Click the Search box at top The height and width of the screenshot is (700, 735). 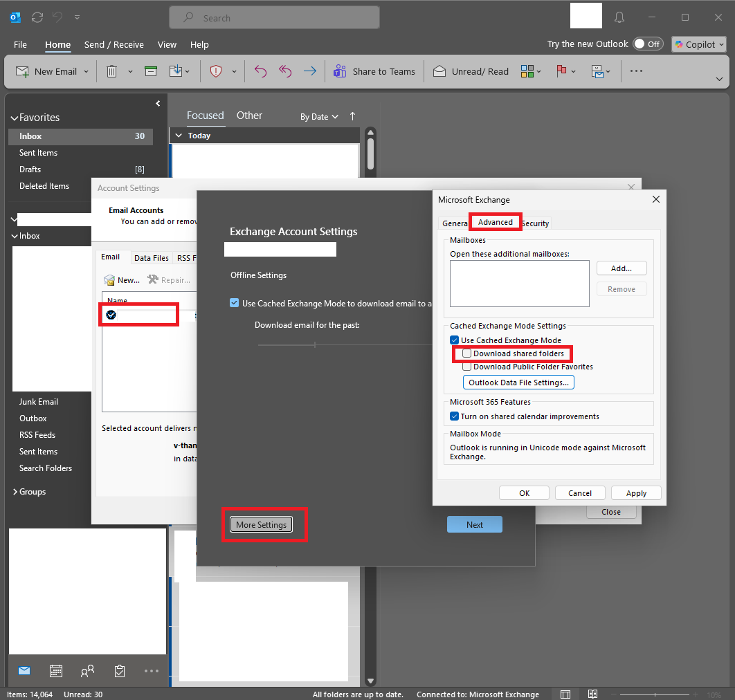tap(274, 18)
